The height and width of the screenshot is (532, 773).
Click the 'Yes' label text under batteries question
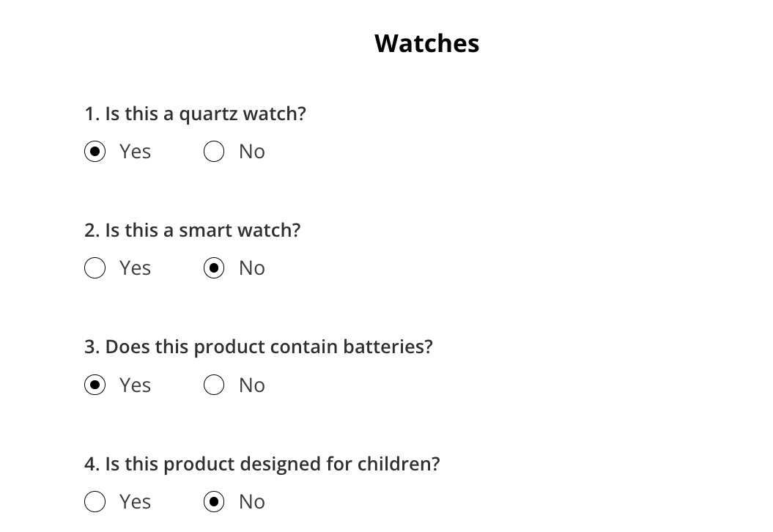135,385
